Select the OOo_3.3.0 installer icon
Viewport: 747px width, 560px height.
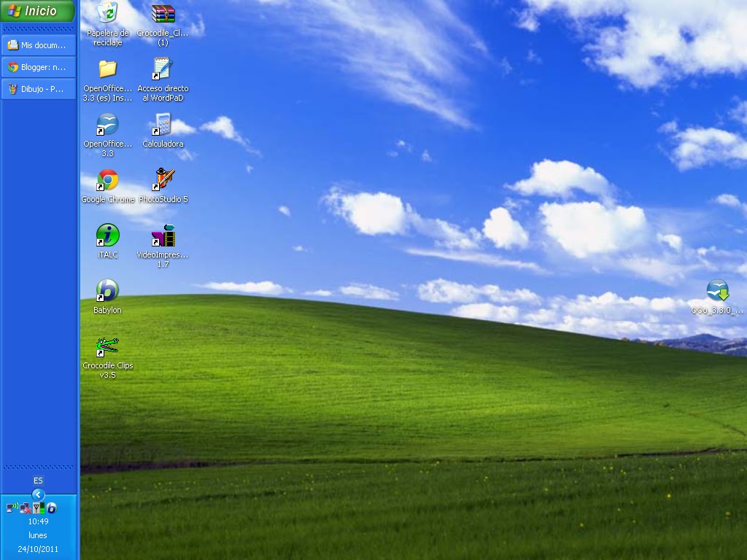718,297
